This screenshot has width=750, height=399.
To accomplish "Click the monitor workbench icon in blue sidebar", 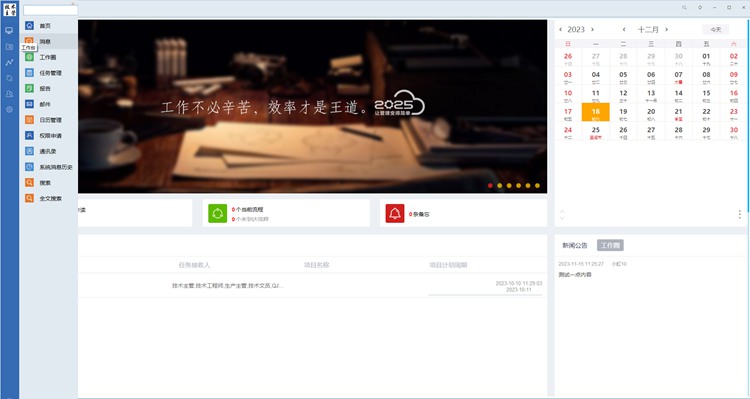I will (x=9, y=31).
